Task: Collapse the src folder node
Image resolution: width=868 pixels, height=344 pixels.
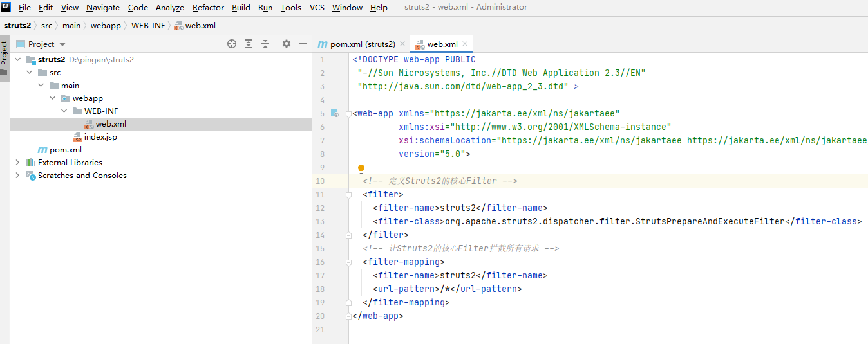Action: point(30,73)
